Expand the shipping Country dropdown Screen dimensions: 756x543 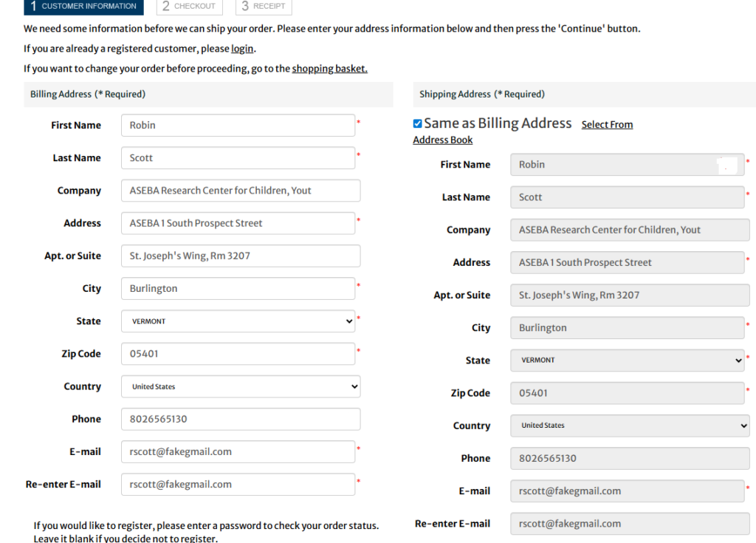pos(629,426)
